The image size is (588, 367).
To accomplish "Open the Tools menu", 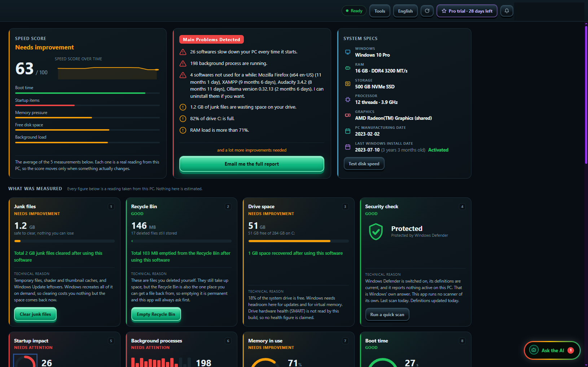I will 380,11.
